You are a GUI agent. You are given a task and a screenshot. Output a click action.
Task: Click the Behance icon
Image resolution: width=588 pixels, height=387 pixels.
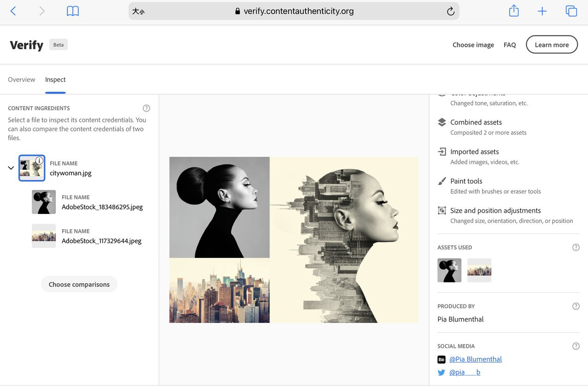tap(441, 359)
